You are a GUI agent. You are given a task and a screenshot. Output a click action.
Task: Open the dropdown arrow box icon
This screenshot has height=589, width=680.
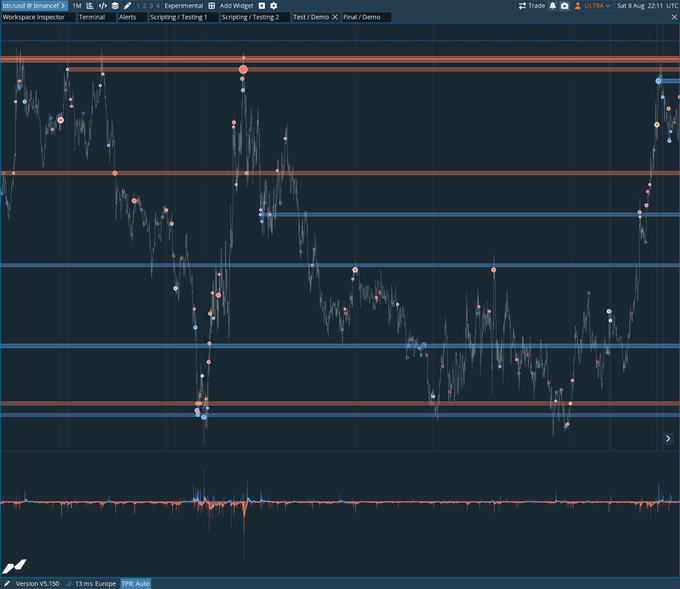coord(262,6)
